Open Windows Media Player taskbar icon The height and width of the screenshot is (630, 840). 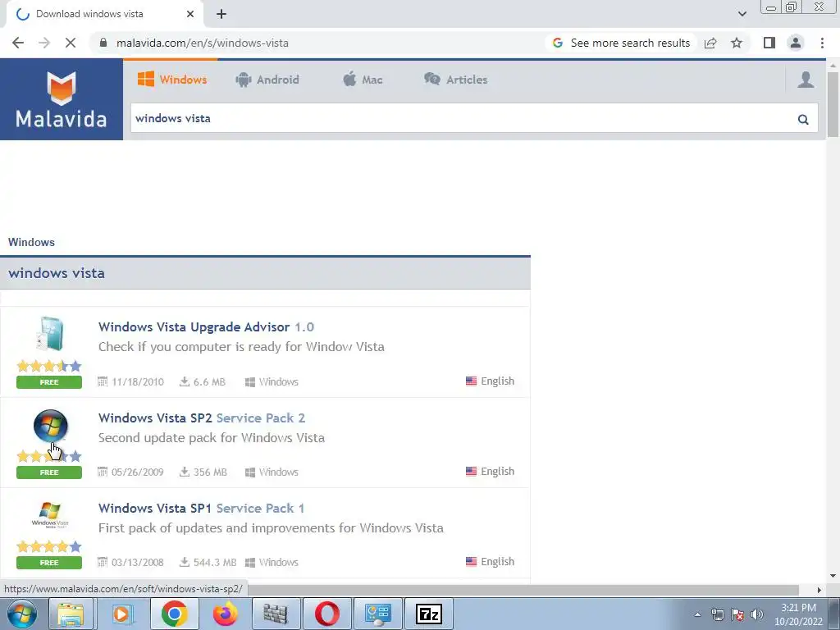(x=121, y=614)
